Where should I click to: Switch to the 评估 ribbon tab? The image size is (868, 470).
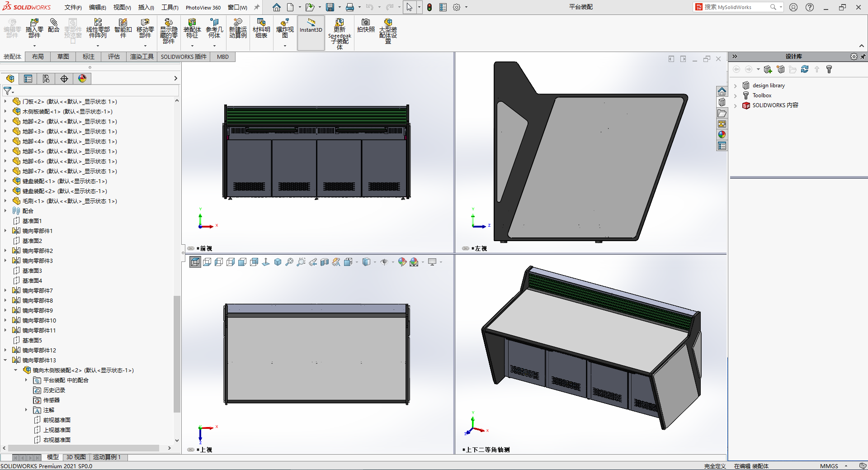click(114, 57)
